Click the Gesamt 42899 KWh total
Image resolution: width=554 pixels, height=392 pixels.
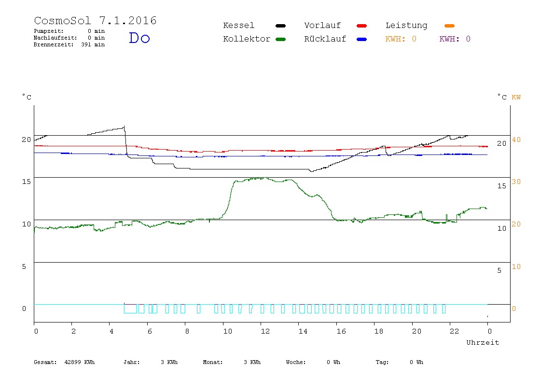64,362
